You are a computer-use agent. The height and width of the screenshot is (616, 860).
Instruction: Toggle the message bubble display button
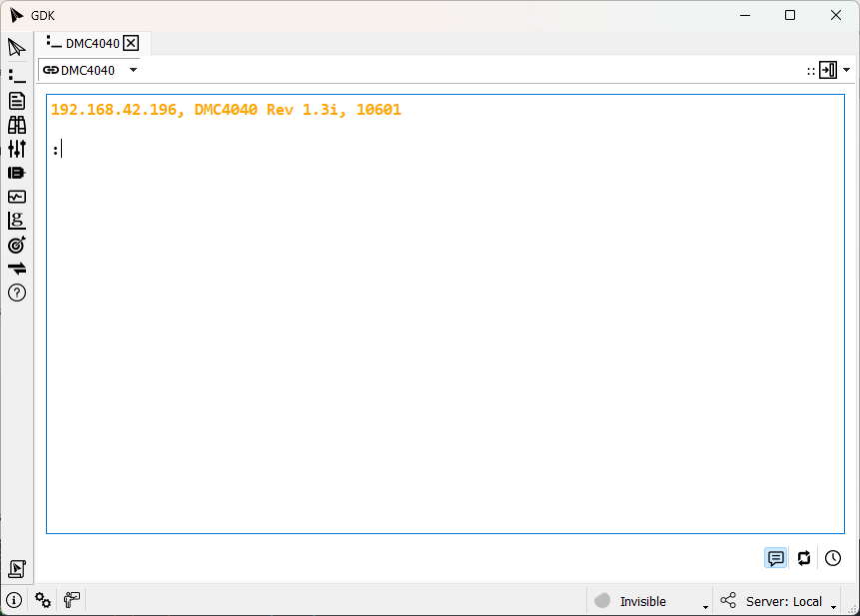(775, 558)
